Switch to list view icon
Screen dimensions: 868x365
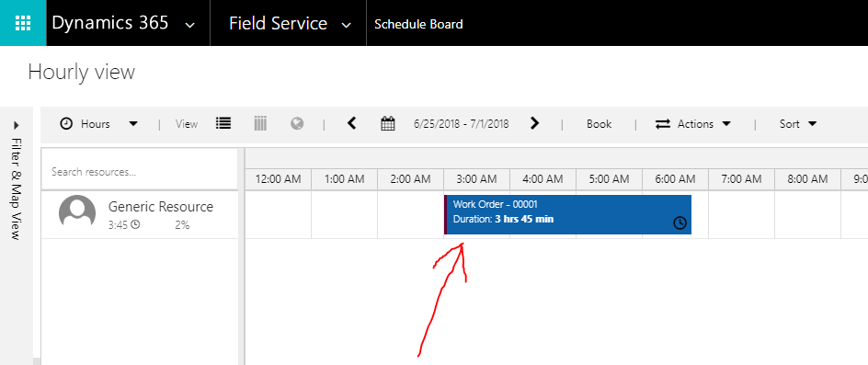(x=223, y=123)
